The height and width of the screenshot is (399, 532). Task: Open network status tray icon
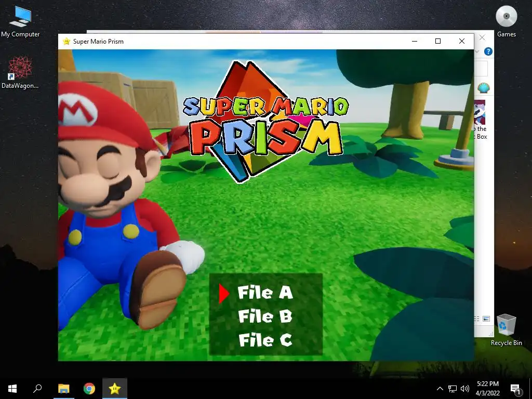coord(453,389)
